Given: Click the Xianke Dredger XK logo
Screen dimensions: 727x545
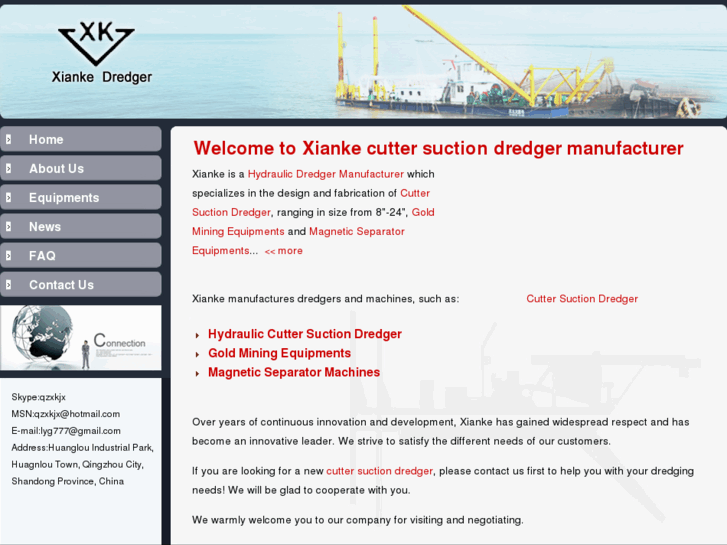Looking at the screenshot, I should (96, 52).
